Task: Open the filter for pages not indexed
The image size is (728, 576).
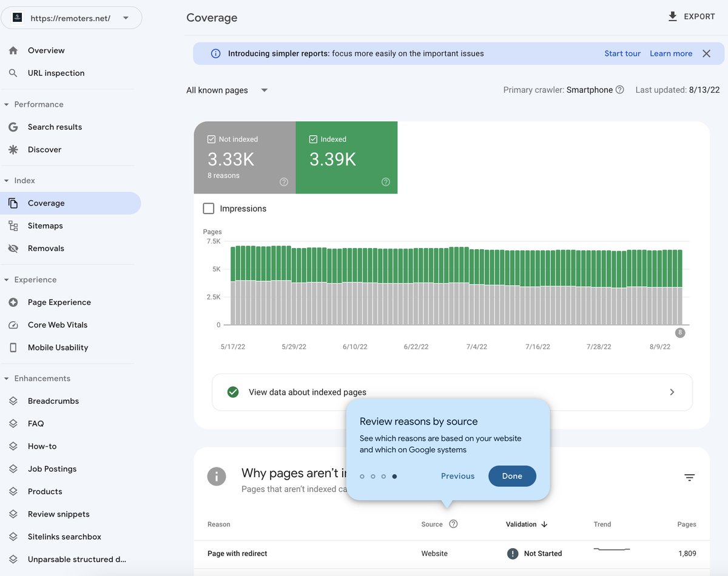Action: (689, 477)
